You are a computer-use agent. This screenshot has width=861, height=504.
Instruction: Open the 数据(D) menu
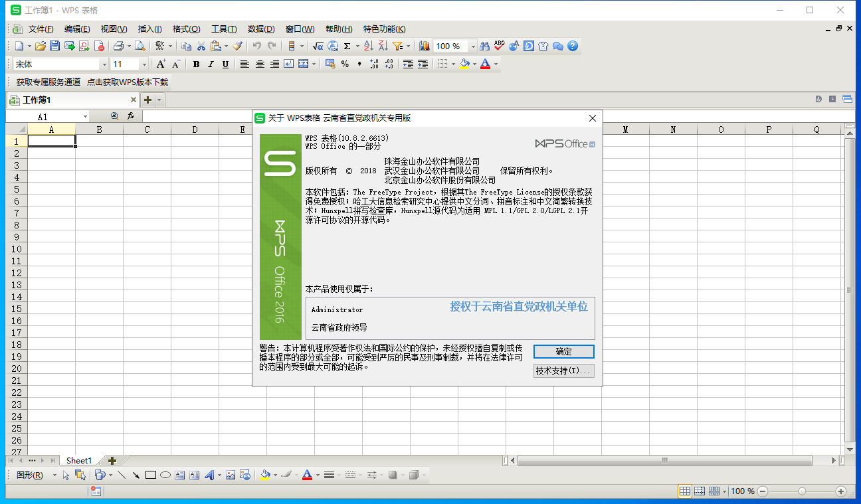(261, 29)
